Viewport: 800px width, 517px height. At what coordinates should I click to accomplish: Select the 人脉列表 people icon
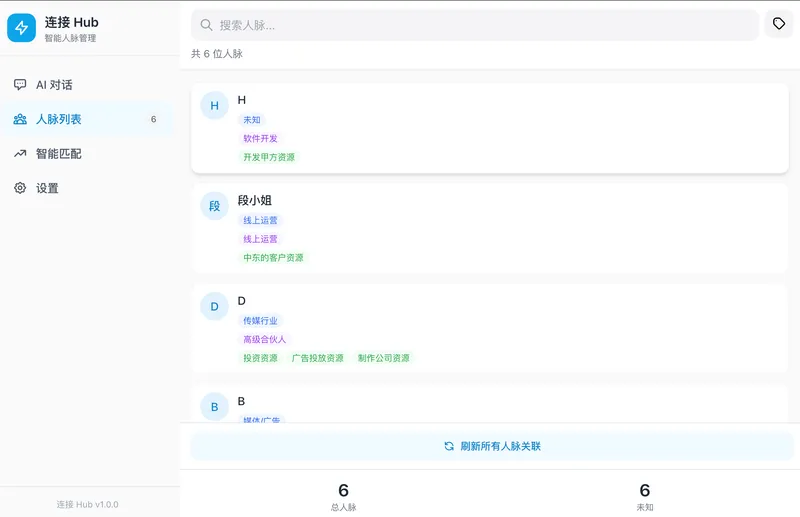tap(20, 119)
